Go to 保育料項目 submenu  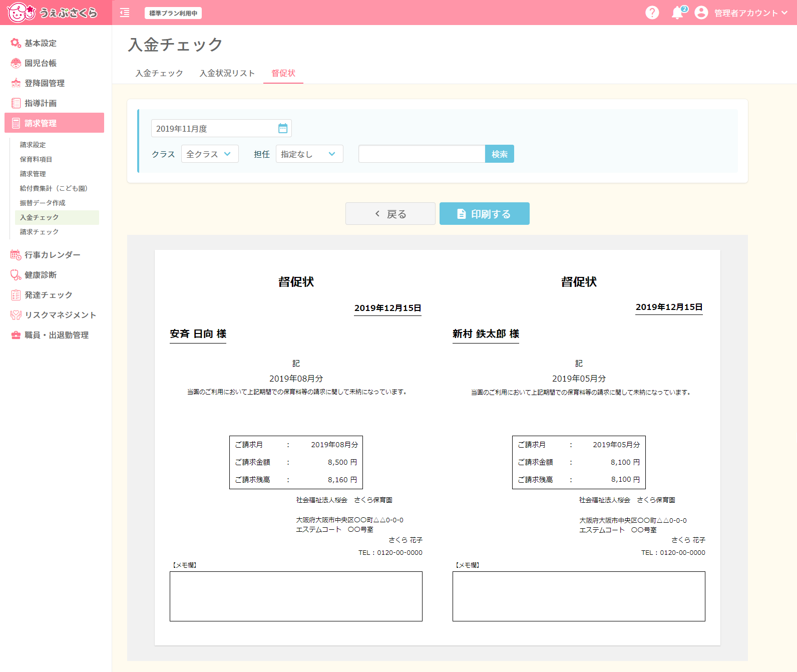[57, 159]
